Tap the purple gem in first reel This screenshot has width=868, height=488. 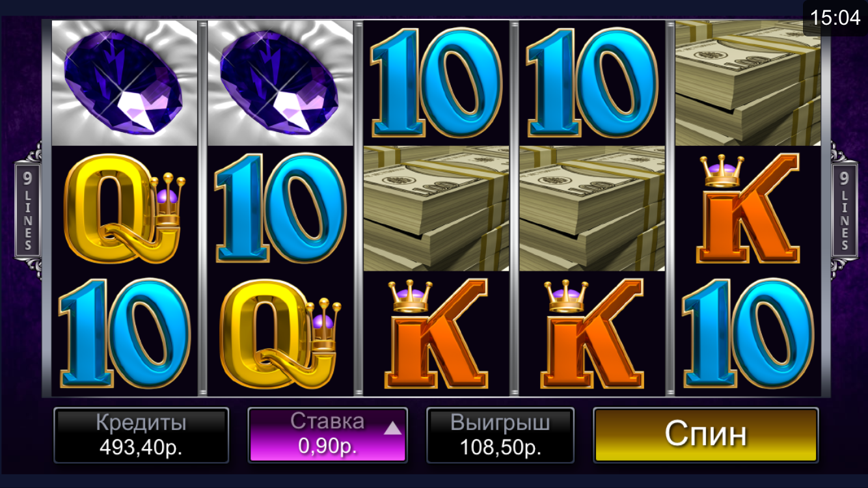(x=124, y=83)
